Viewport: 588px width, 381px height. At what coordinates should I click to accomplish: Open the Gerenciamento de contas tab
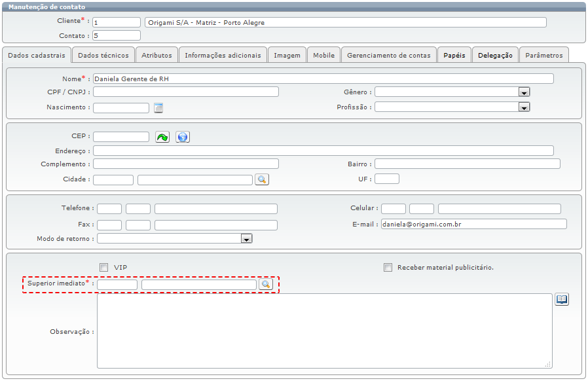point(389,56)
